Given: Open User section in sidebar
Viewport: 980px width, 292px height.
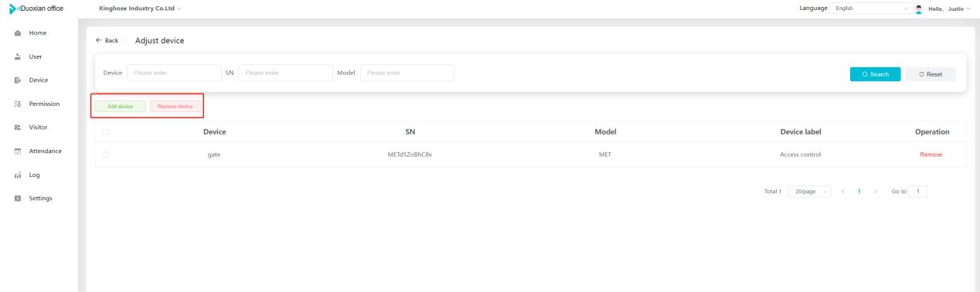Looking at the screenshot, I should [36, 56].
